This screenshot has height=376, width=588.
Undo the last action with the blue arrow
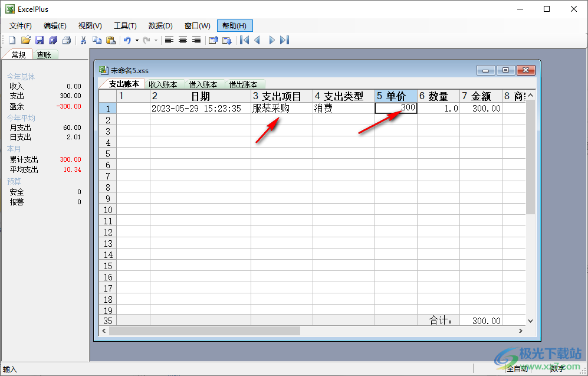click(x=127, y=40)
